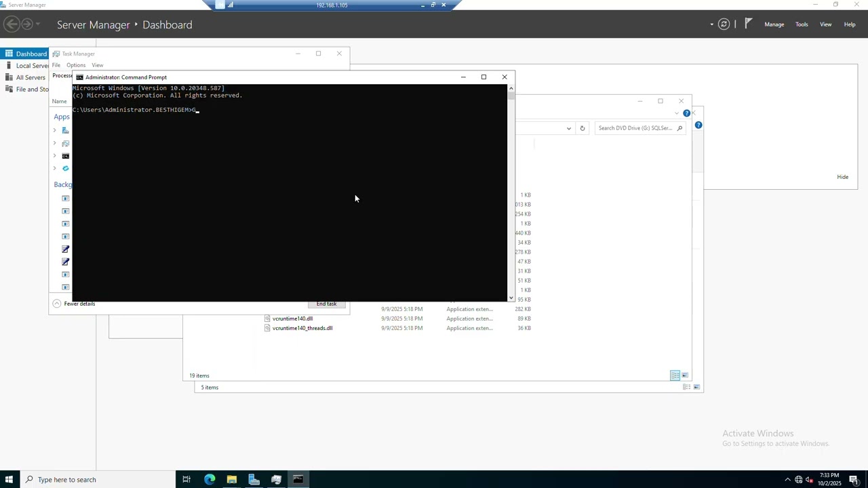868x488 pixels.
Task: Click the Search DVD Drive (G:) field
Action: pyautogui.click(x=639, y=128)
